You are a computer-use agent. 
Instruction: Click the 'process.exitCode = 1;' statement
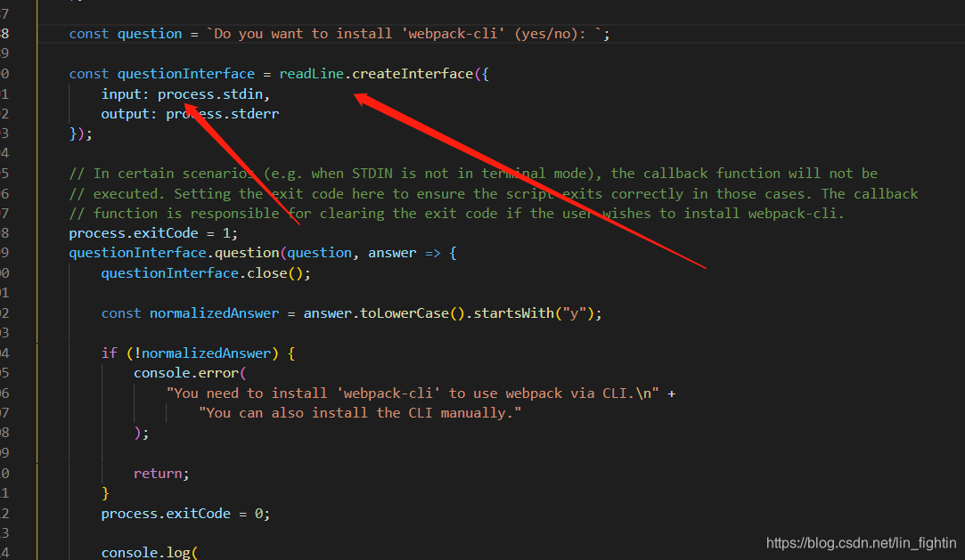[153, 233]
